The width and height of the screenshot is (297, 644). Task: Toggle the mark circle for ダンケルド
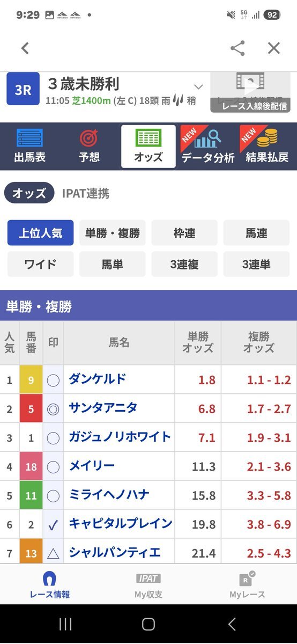point(53,380)
